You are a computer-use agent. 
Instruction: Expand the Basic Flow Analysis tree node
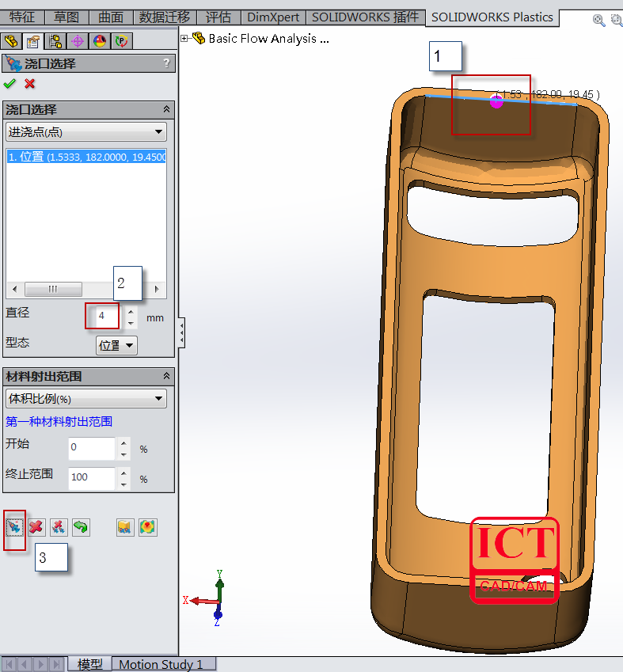tap(185, 38)
